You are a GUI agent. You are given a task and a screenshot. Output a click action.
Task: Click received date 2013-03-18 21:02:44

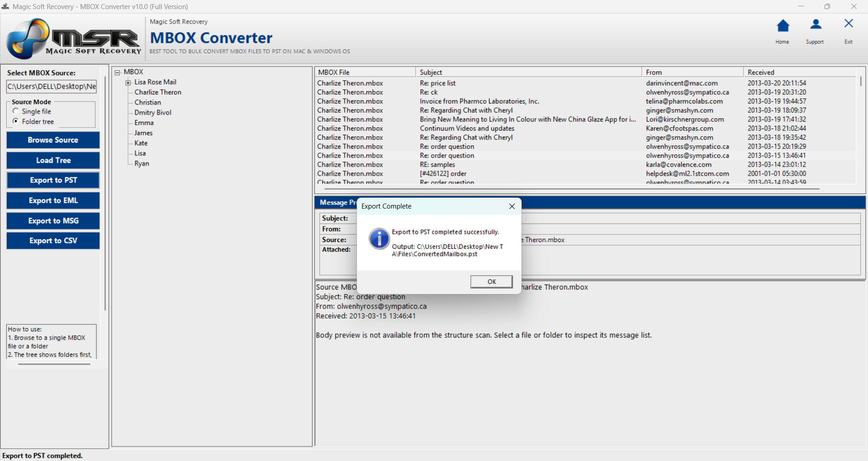pyautogui.click(x=777, y=128)
